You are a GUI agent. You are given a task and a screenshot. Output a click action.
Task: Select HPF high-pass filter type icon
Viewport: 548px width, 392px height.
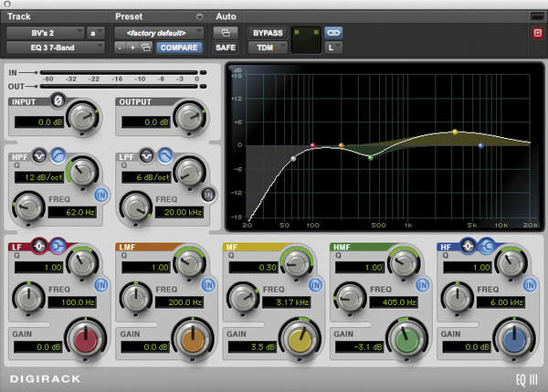tap(58, 156)
